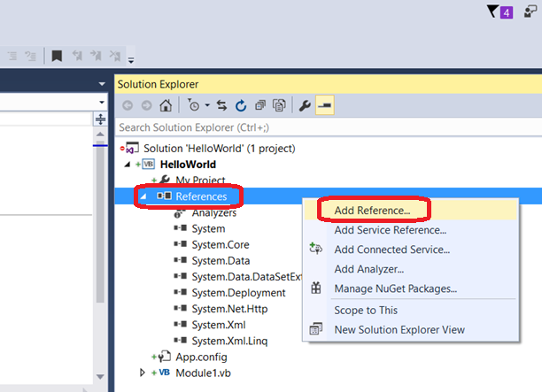Image resolution: width=542 pixels, height=392 pixels.
Task: Go to previous bookmark icon
Action: [x=77, y=56]
